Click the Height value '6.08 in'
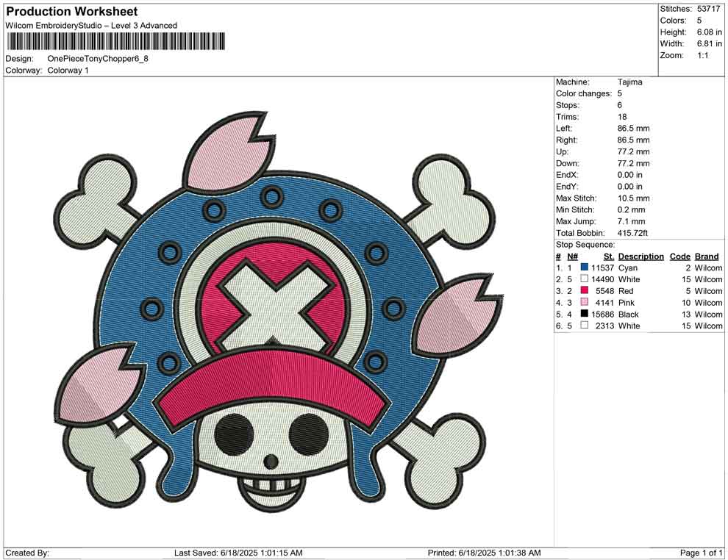The width and height of the screenshot is (728, 560). 709,32
